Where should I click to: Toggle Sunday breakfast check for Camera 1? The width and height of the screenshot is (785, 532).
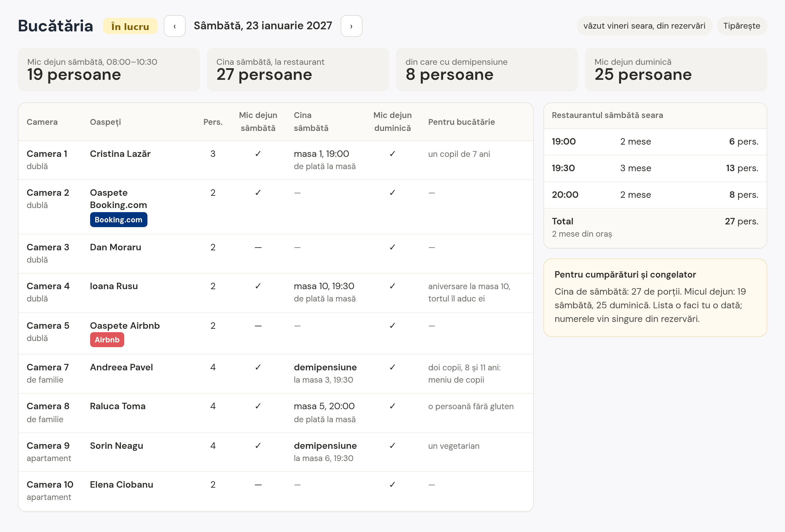point(392,154)
